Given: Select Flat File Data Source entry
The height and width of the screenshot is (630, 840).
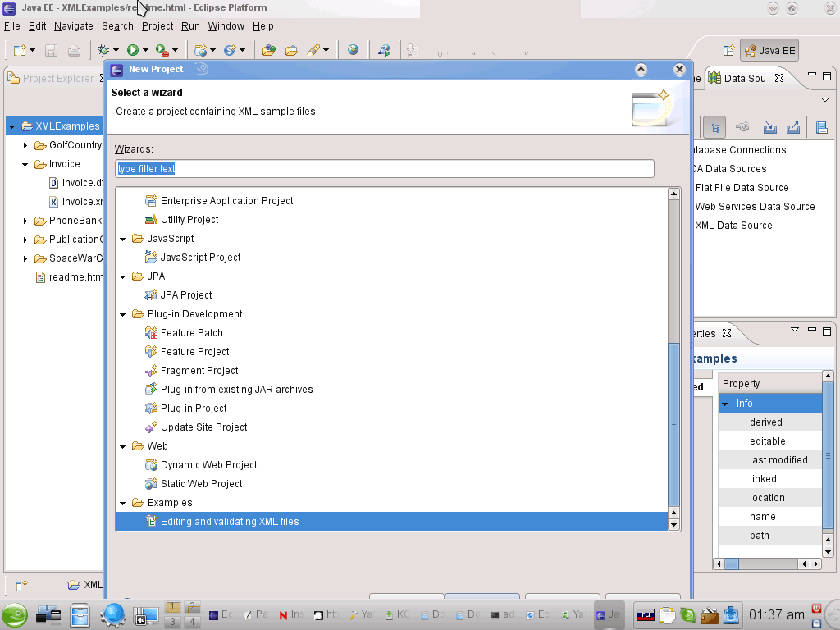Looking at the screenshot, I should point(742,188).
